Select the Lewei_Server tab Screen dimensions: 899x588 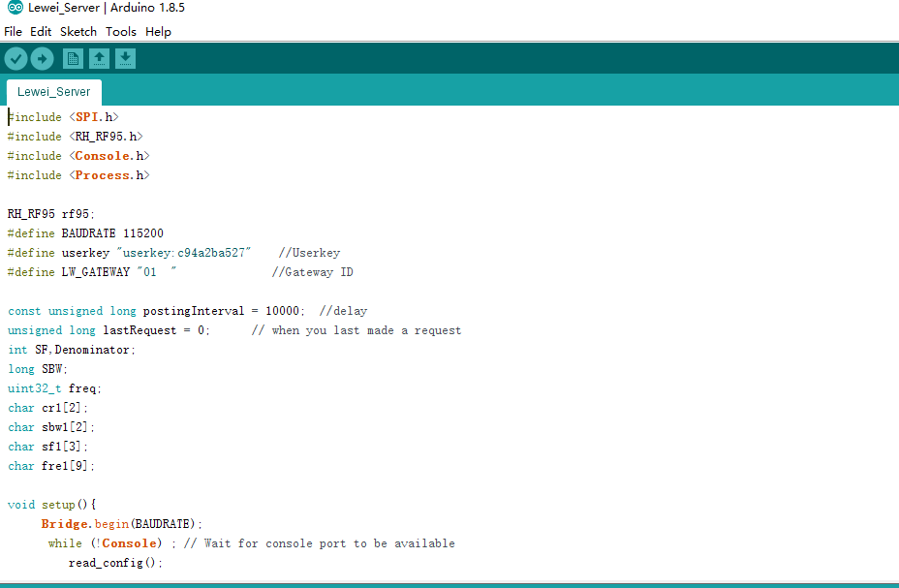pos(54,92)
